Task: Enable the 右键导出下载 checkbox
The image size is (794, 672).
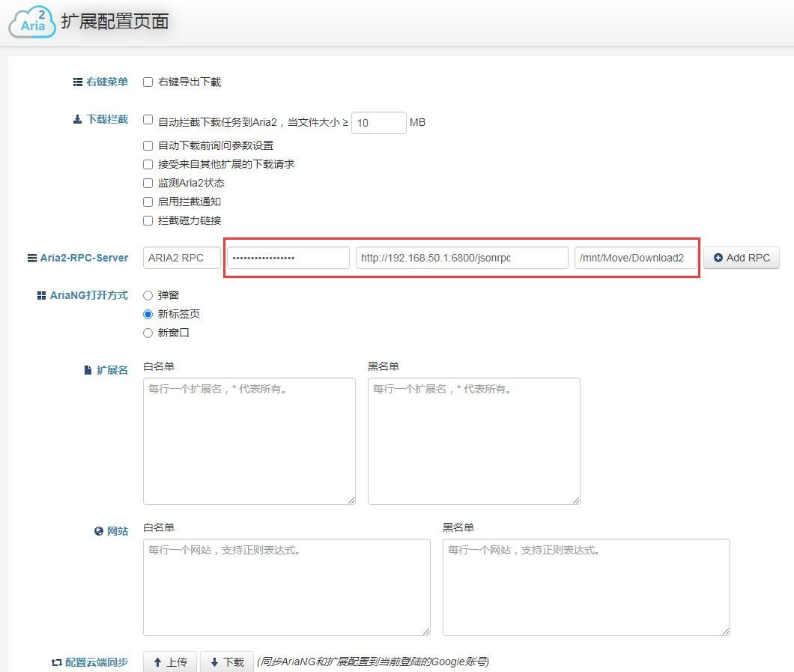Action: point(148,82)
